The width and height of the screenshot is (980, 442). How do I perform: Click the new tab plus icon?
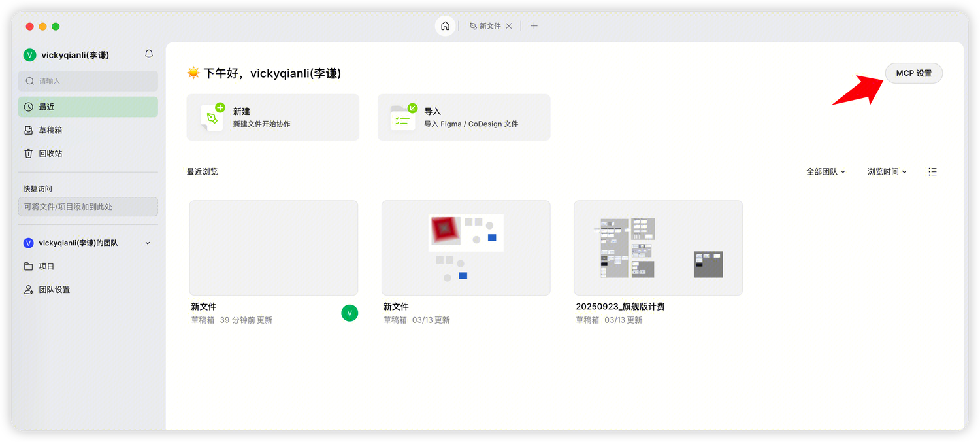tap(534, 26)
